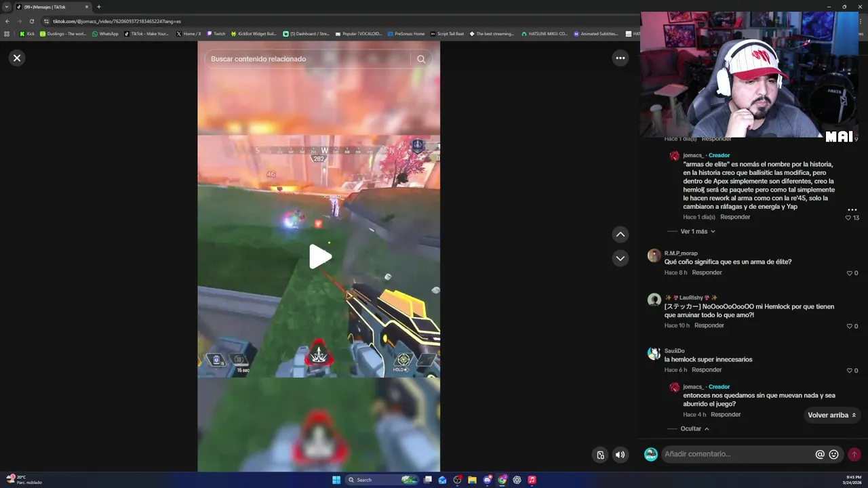Open Windows Start menu
This screenshot has width=868, height=488.
tap(336, 480)
